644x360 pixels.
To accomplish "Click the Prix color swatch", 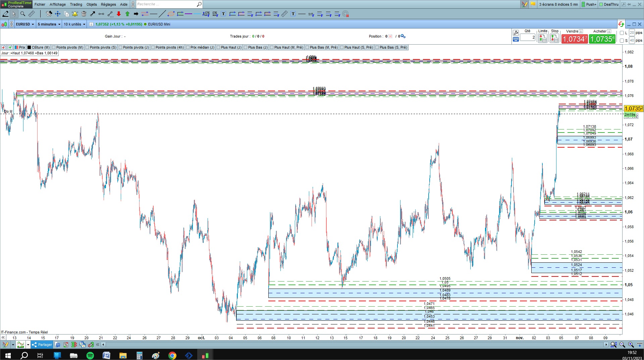I will click(16, 47).
